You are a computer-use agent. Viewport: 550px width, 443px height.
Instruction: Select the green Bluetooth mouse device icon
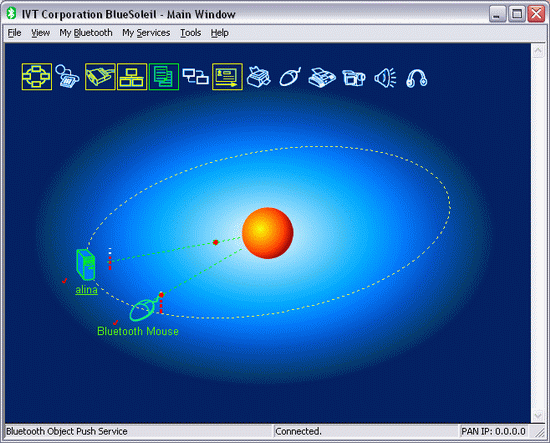pos(143,309)
